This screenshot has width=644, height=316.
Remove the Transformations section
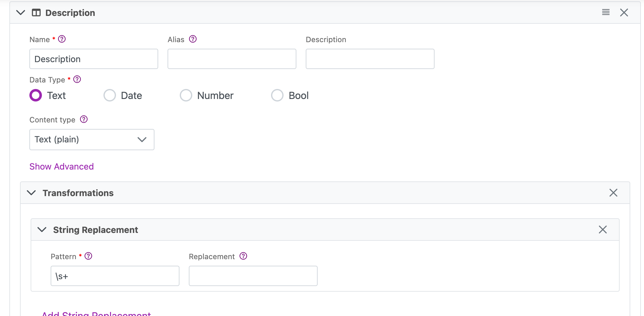click(x=613, y=193)
